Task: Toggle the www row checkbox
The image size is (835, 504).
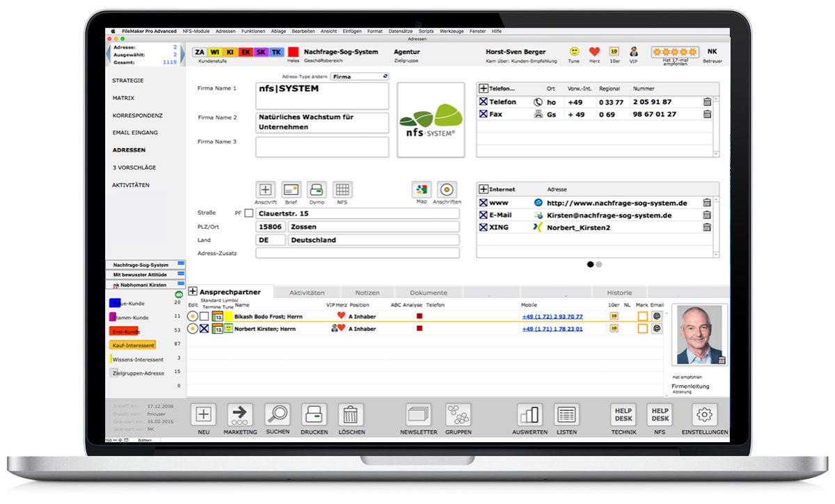Action: pos(484,203)
